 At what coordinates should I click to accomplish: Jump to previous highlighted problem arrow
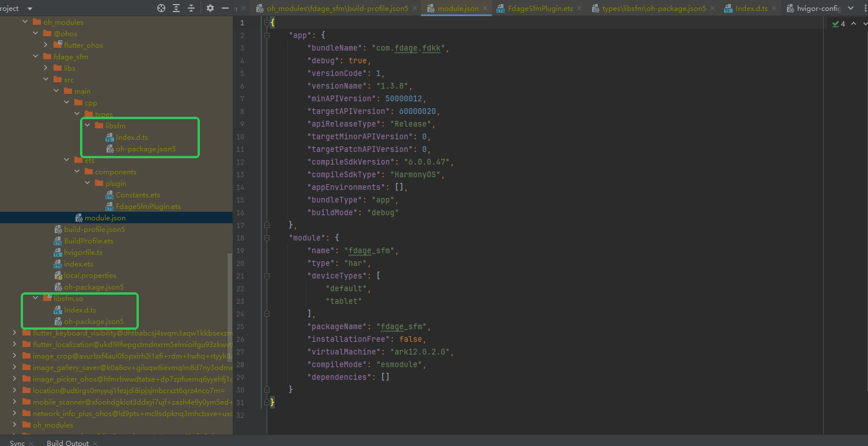(x=854, y=24)
